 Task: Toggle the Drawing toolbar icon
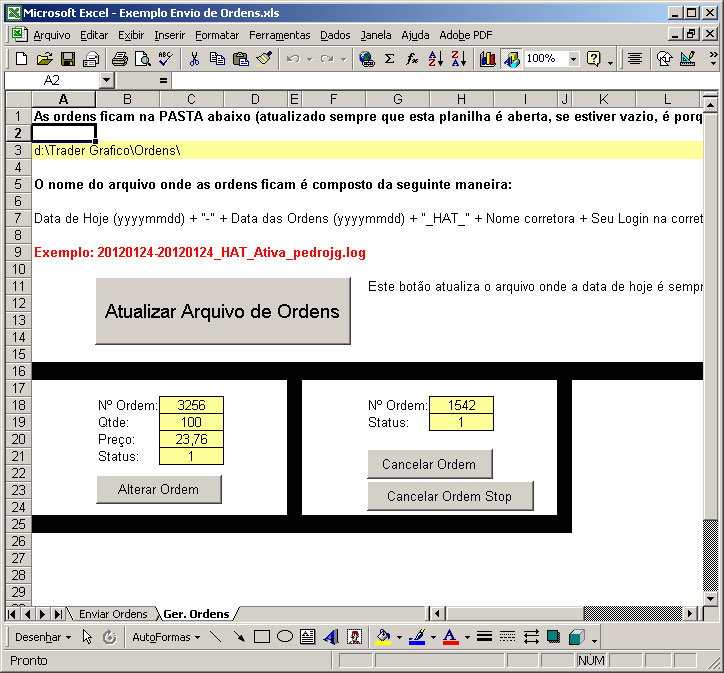point(512,59)
